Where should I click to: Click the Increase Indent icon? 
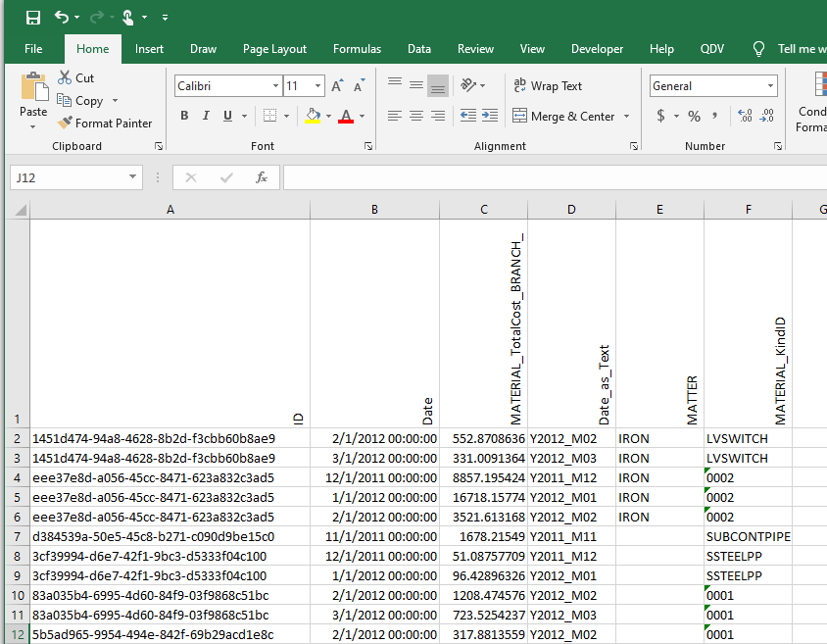point(488,116)
